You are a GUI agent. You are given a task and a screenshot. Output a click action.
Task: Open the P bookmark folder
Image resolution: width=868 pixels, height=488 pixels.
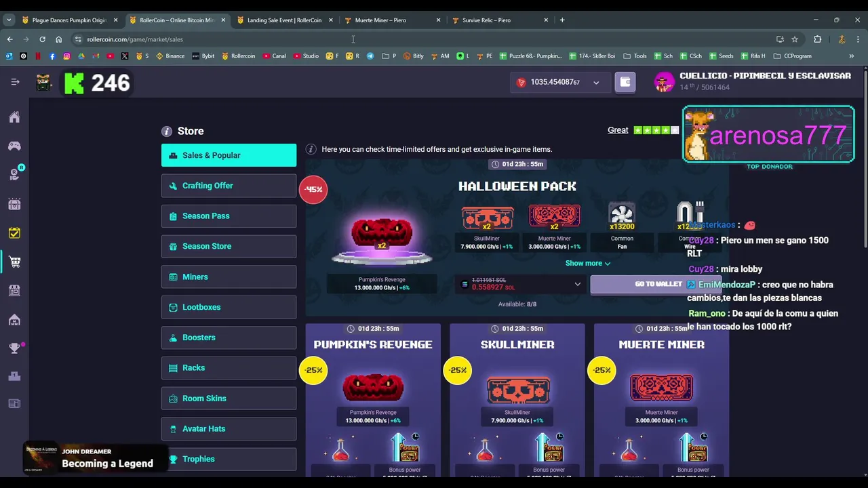390,56
